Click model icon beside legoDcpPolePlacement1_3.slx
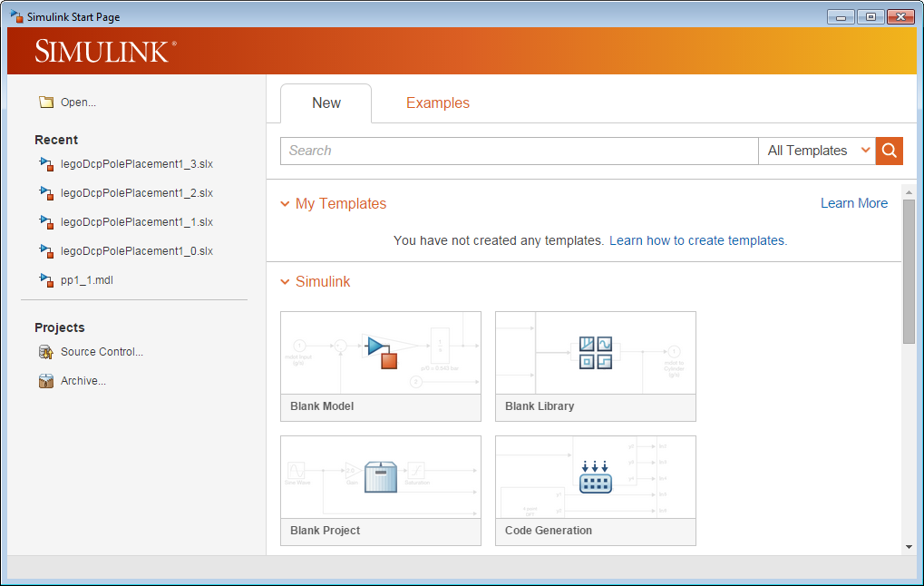The width and height of the screenshot is (924, 586). pyautogui.click(x=46, y=164)
